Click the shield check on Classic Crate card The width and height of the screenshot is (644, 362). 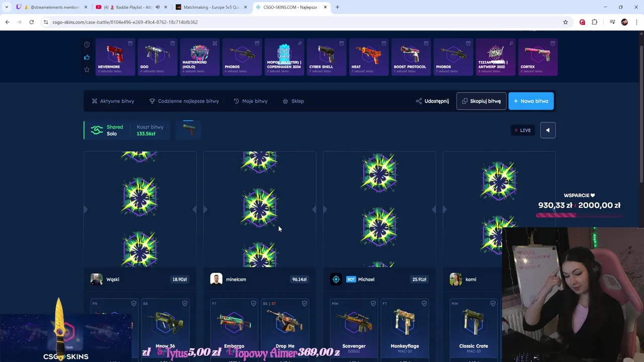point(493,304)
